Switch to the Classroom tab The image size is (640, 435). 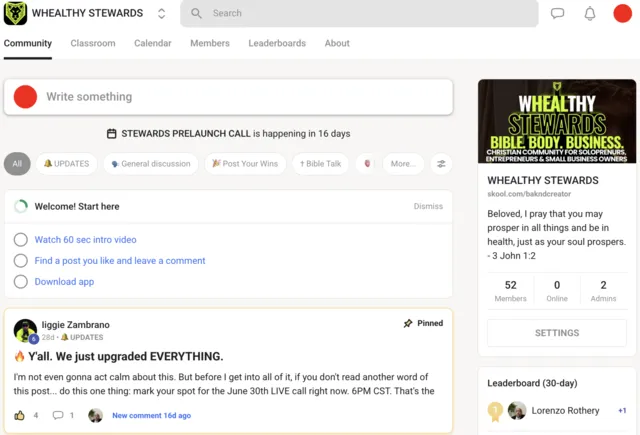pyautogui.click(x=93, y=43)
